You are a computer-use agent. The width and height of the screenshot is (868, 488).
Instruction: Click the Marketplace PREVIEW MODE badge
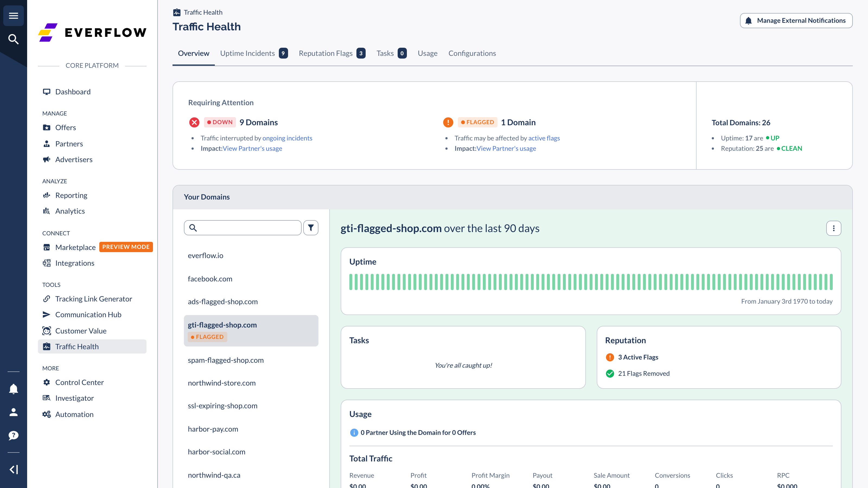coord(126,247)
